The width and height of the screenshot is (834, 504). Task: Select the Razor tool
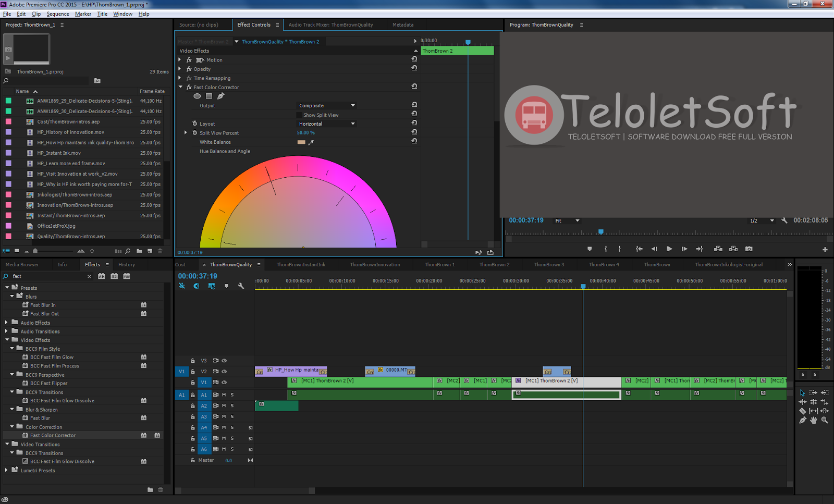[x=802, y=411]
